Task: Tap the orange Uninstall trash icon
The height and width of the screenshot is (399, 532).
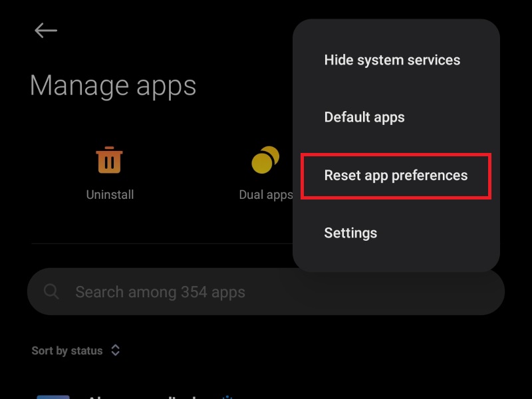Action: (109, 160)
